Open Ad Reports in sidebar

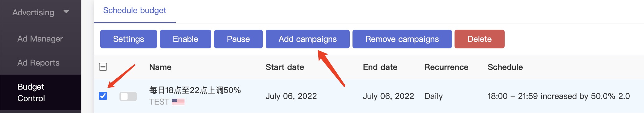38,63
